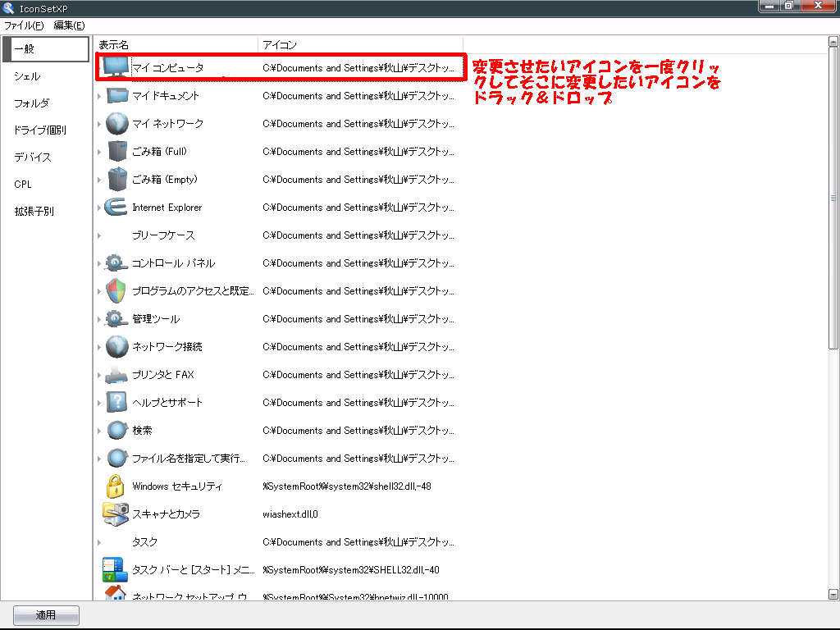Click the スキャナとカメラ icon
Screen dimensions: 840x630
click(116, 514)
